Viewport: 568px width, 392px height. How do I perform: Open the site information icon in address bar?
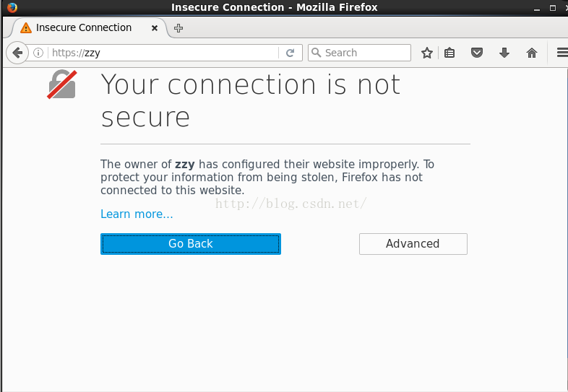coord(38,53)
